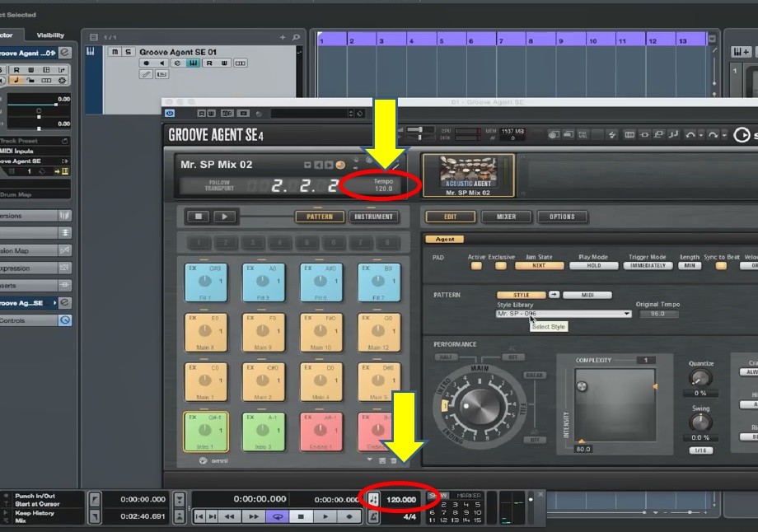Switch pads to INSTRUMENT mode
This screenshot has width=758, height=532.
click(374, 217)
